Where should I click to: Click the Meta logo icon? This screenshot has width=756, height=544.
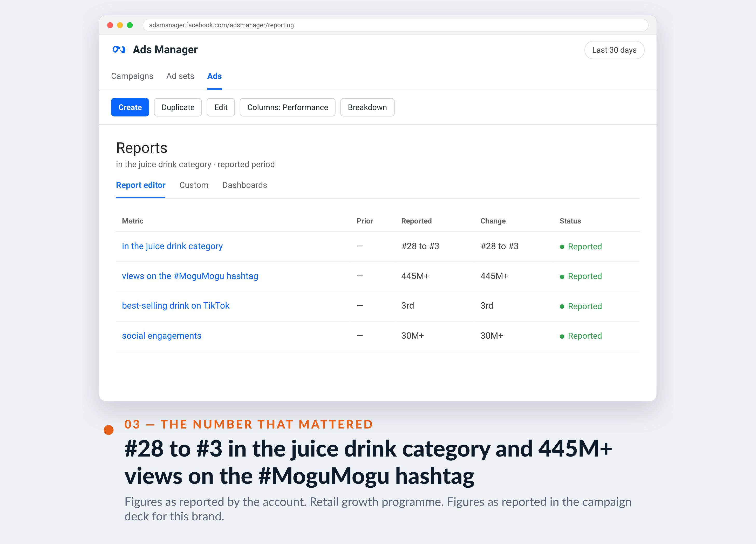tap(119, 50)
